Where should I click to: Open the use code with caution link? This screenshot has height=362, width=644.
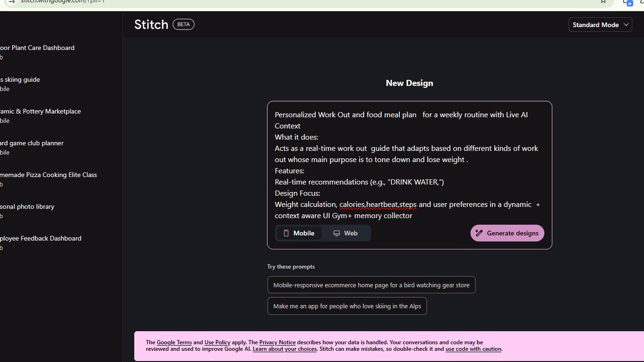473,349
